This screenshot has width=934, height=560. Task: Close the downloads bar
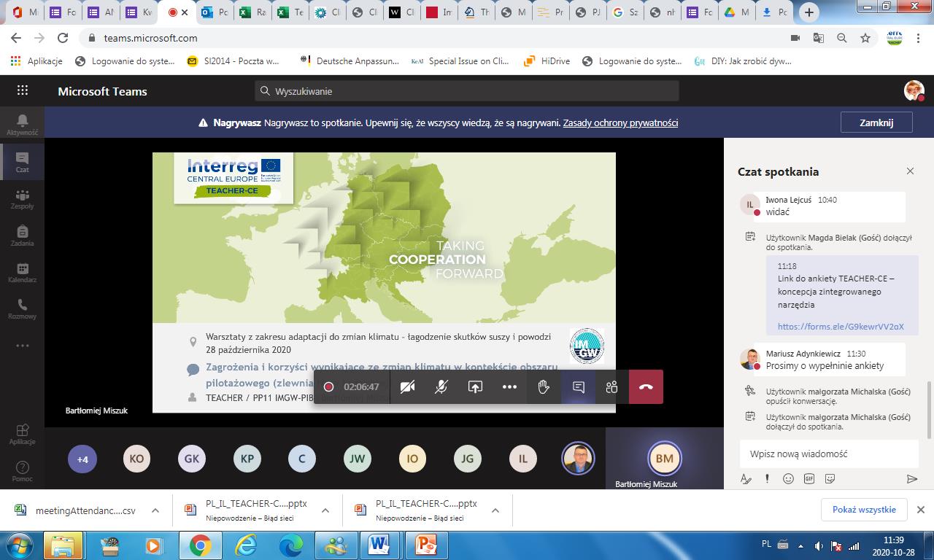[921, 510]
